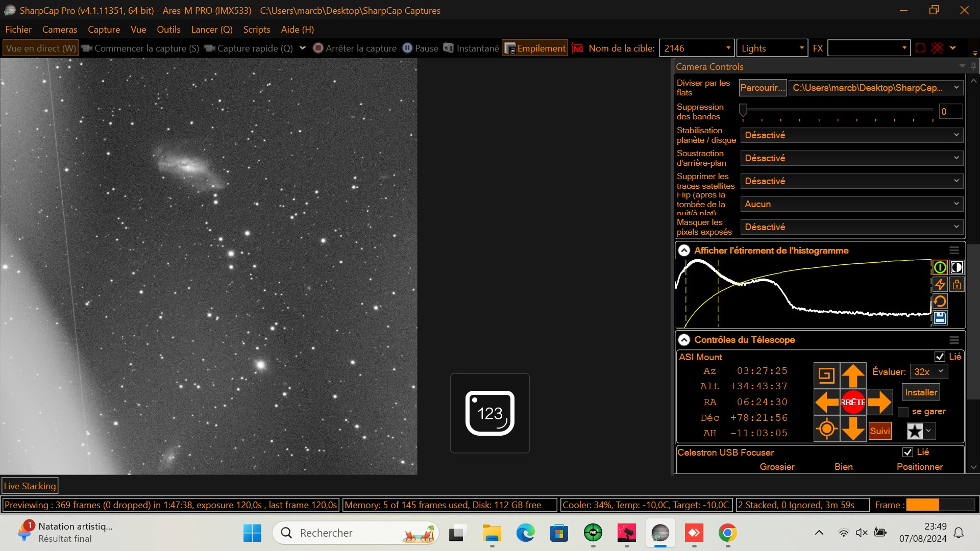
Task: Toggle the Empilement live stacking button
Action: coord(535,48)
